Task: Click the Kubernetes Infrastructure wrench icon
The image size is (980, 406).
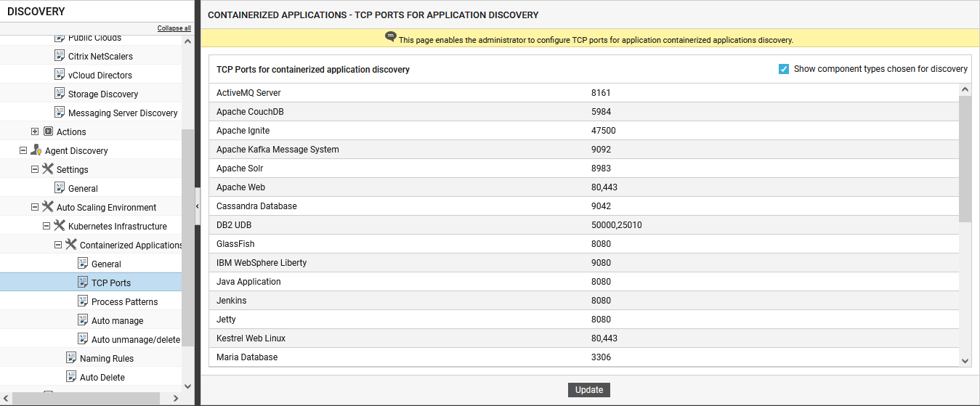Action: click(60, 226)
